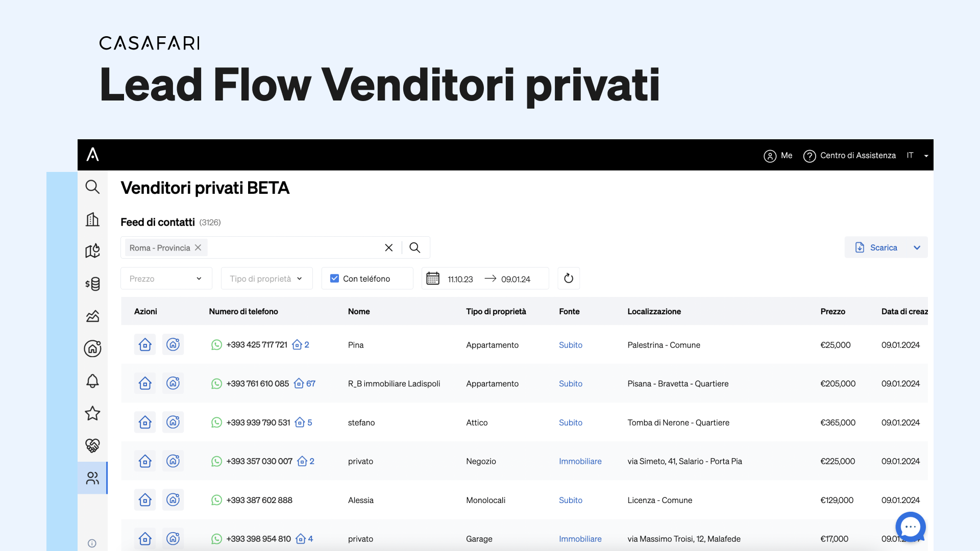The width and height of the screenshot is (980, 551).
Task: Open Subito source link for Alessia
Action: [571, 500]
